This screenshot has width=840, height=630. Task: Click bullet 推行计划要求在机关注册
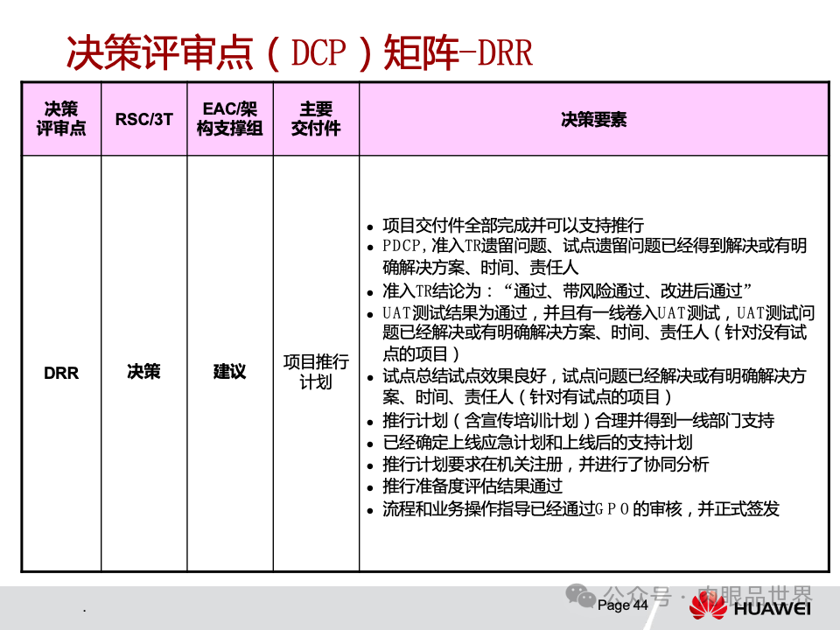(545, 464)
